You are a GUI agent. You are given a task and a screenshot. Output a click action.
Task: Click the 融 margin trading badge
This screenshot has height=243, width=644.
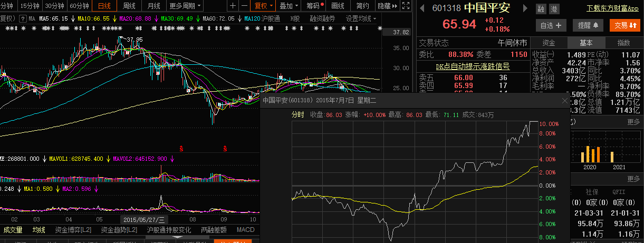pos(541,9)
